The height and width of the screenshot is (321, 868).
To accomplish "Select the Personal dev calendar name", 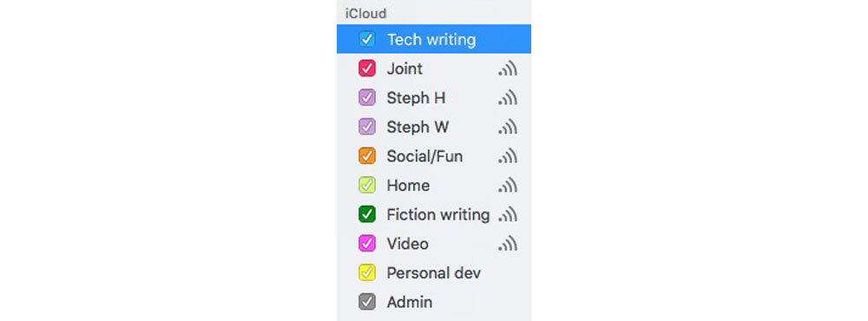I will tap(433, 272).
